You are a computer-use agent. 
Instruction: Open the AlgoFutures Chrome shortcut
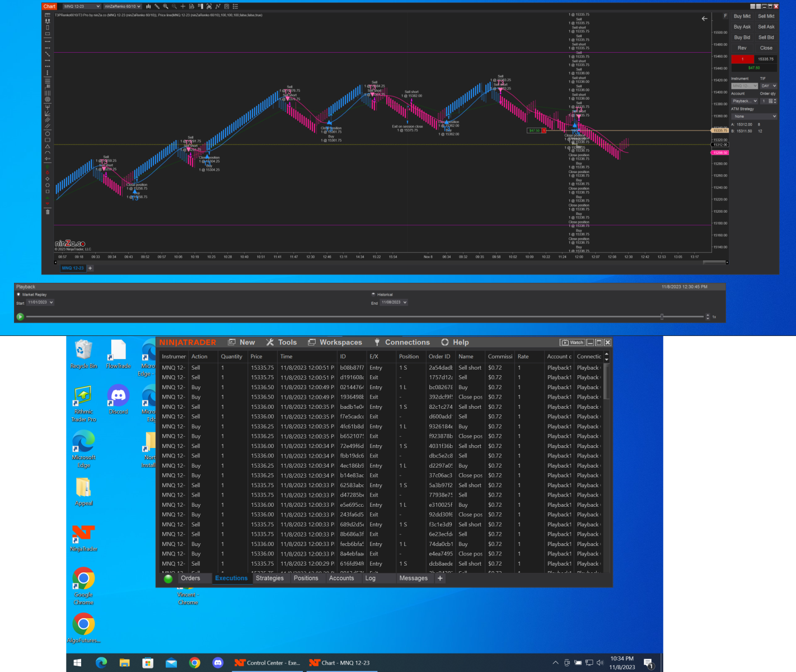83,628
